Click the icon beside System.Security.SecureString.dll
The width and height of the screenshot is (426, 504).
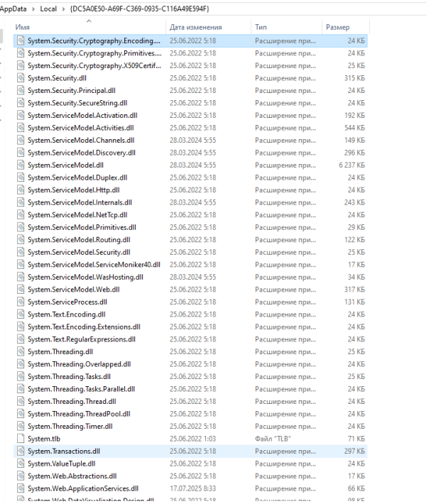(21, 103)
